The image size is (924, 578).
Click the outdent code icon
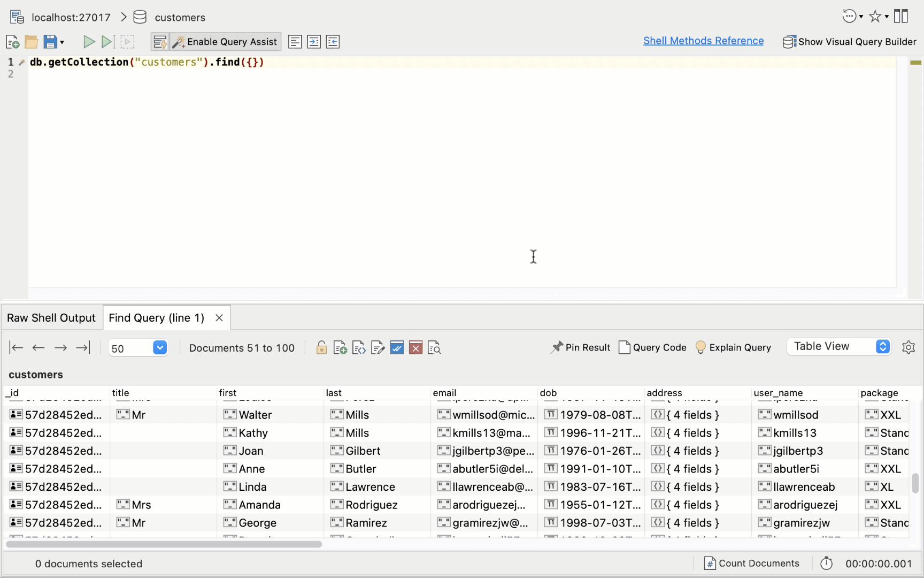tap(333, 42)
